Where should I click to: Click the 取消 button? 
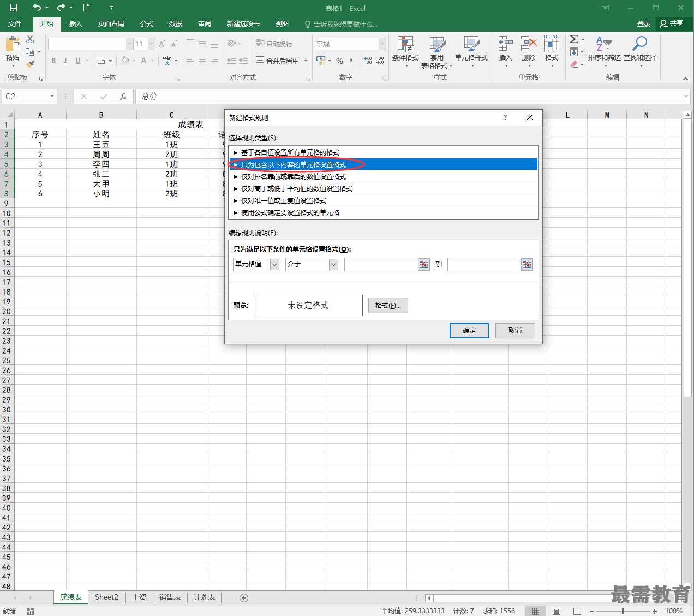click(515, 331)
